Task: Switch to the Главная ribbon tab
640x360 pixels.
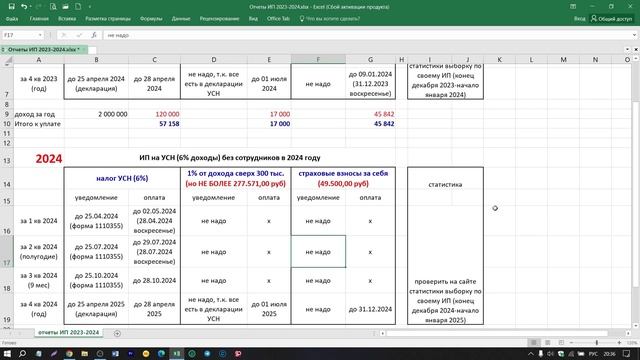Action: [39, 19]
